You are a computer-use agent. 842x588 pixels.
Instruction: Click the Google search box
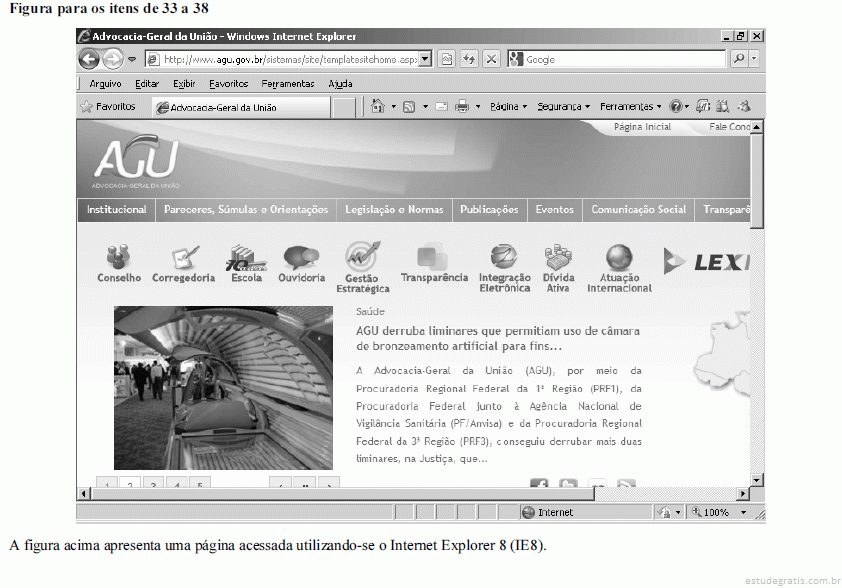[616, 59]
